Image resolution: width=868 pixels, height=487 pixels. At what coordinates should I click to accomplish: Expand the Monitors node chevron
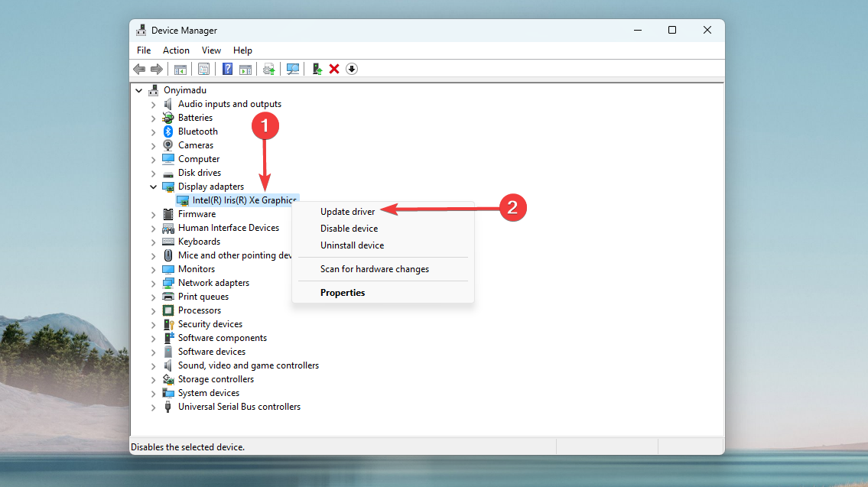coord(154,270)
